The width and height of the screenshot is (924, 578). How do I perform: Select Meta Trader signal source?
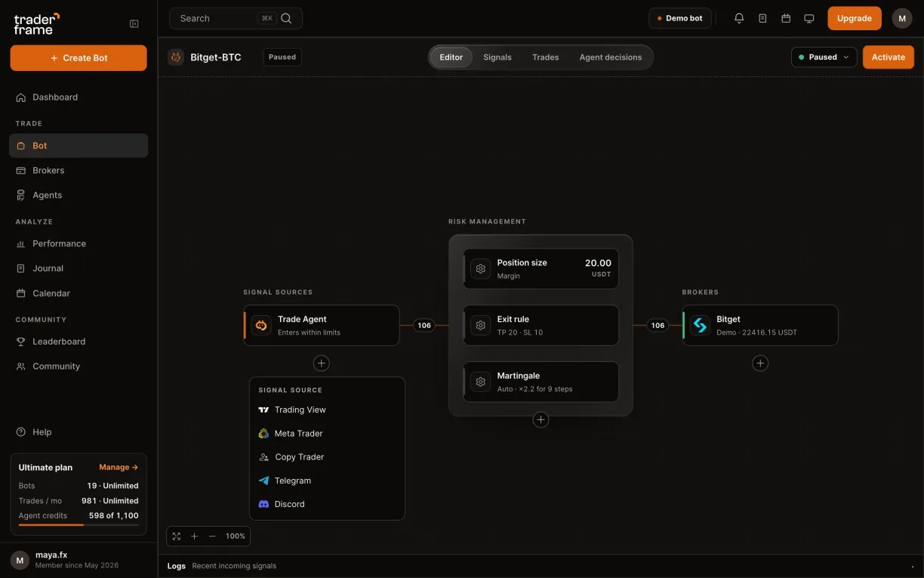tap(327, 433)
